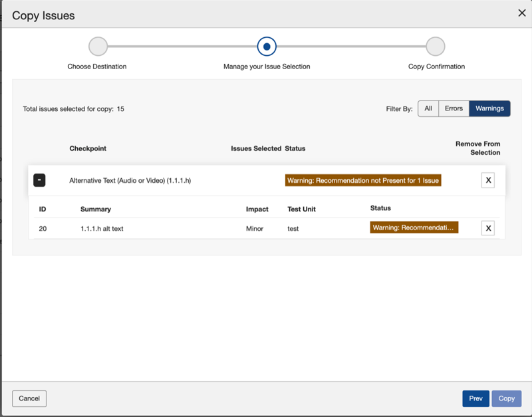532x417 pixels.
Task: Go to Choose Destination step circle
Action: pyautogui.click(x=98, y=47)
